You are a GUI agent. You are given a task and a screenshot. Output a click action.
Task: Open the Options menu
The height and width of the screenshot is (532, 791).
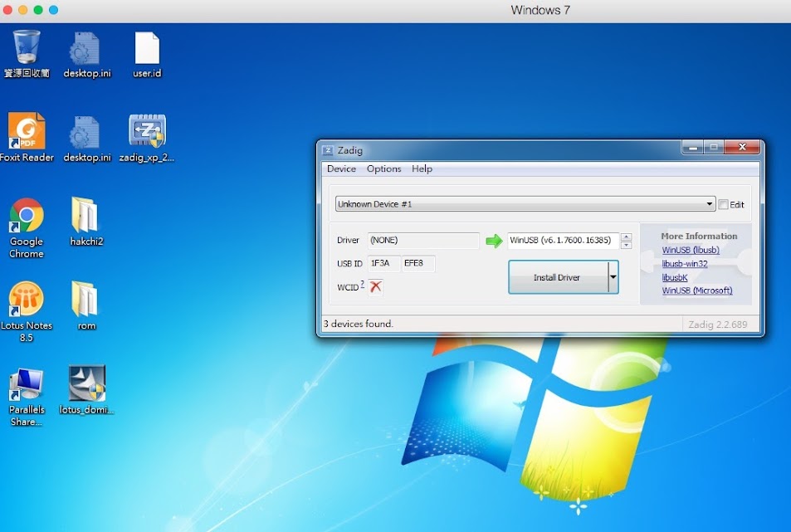click(x=384, y=168)
